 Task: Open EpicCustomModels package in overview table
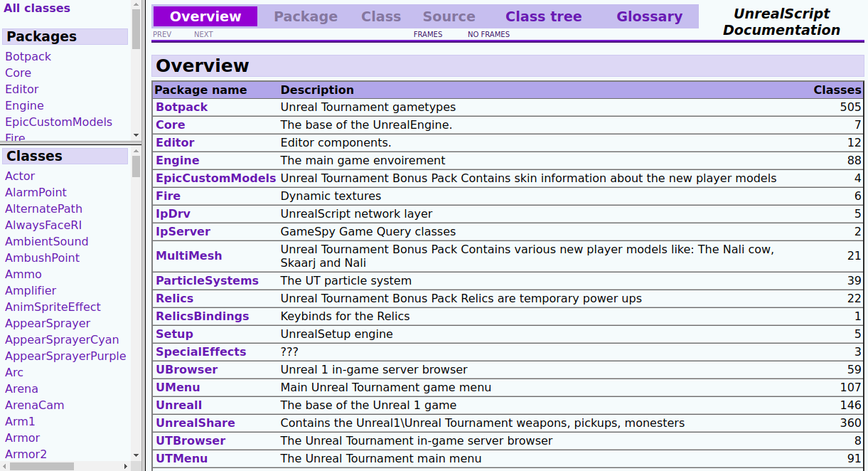216,179
